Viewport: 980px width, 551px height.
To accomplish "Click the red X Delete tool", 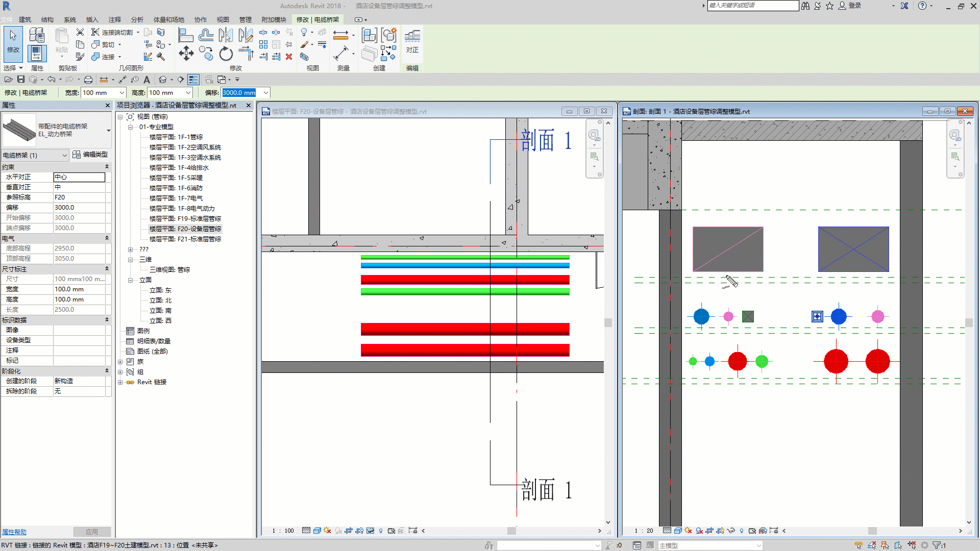I will click(x=289, y=57).
